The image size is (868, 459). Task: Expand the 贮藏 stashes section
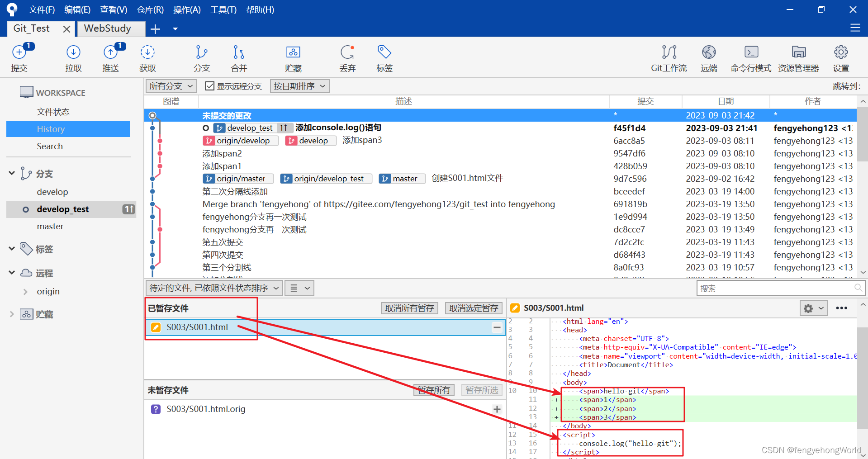pyautogui.click(x=12, y=314)
